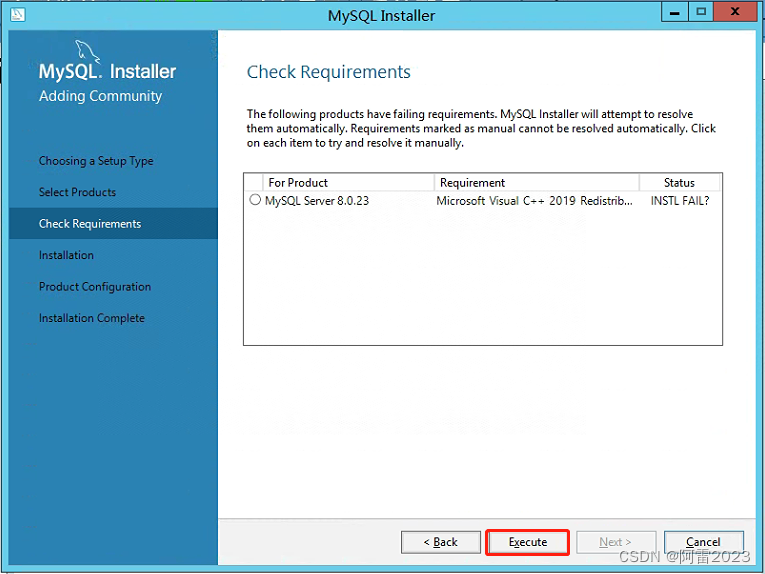Click the INSTL FAIL? status cell
765x574 pixels.
point(680,200)
